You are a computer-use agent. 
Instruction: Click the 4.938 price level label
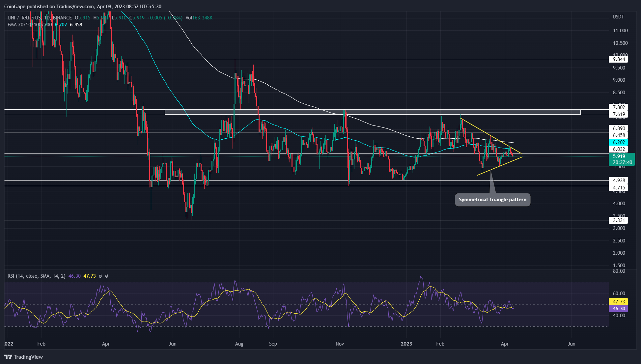coord(618,181)
